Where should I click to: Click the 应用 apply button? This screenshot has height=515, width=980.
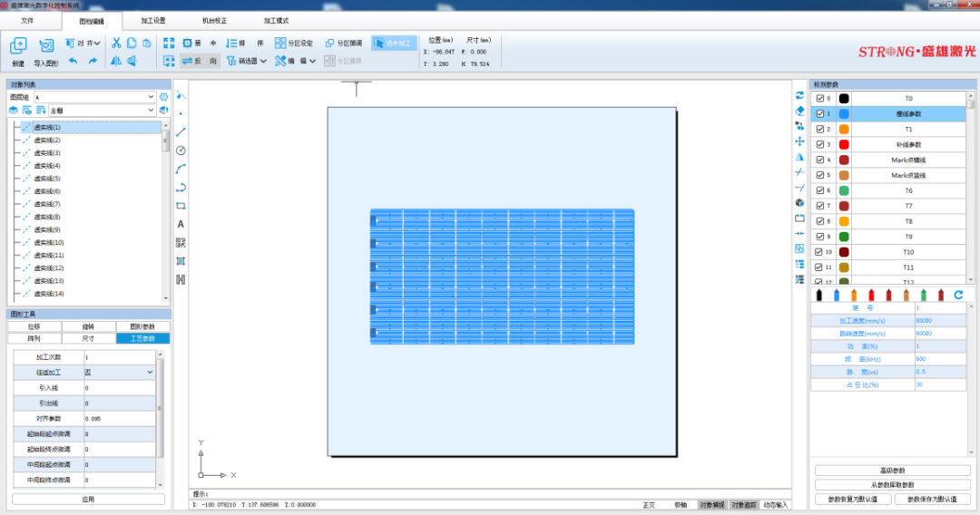(88, 499)
